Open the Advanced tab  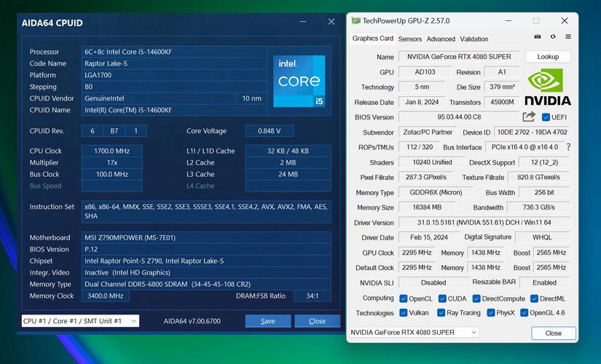click(x=441, y=39)
